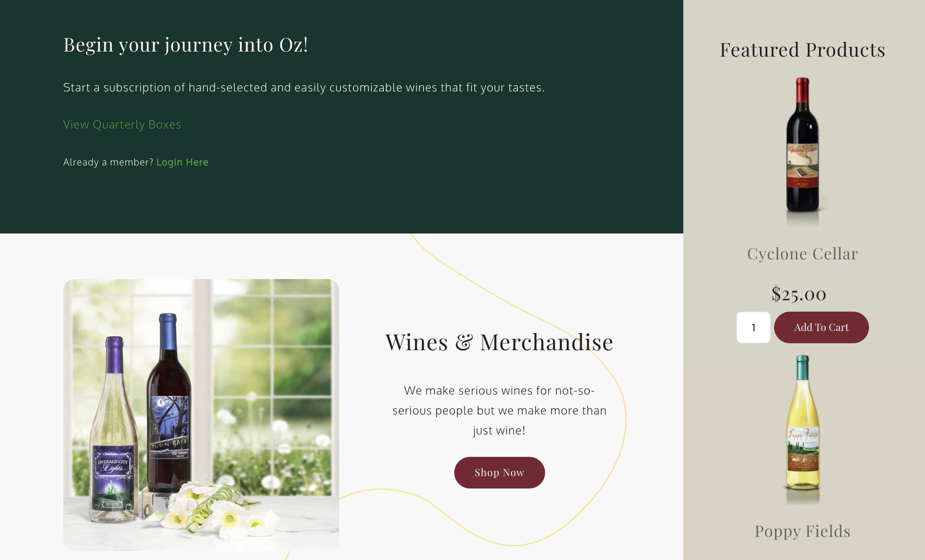This screenshot has width=925, height=560.
Task: Click the Emerald City Lights bottle in photo
Action: (113, 432)
